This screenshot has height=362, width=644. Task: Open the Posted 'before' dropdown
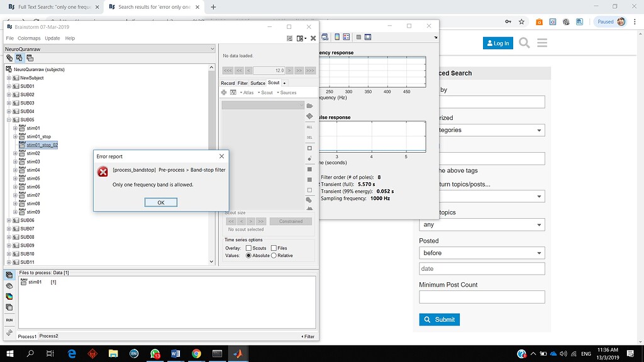[x=482, y=253]
